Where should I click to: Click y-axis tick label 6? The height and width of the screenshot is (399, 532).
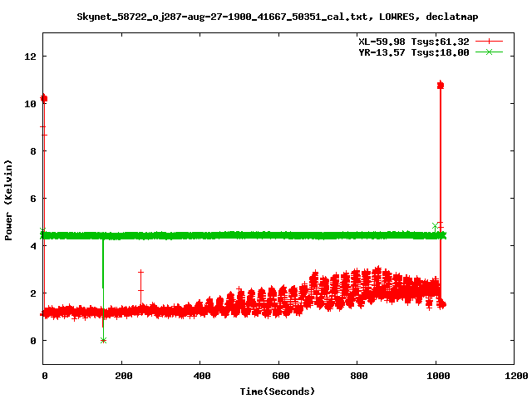(33, 199)
